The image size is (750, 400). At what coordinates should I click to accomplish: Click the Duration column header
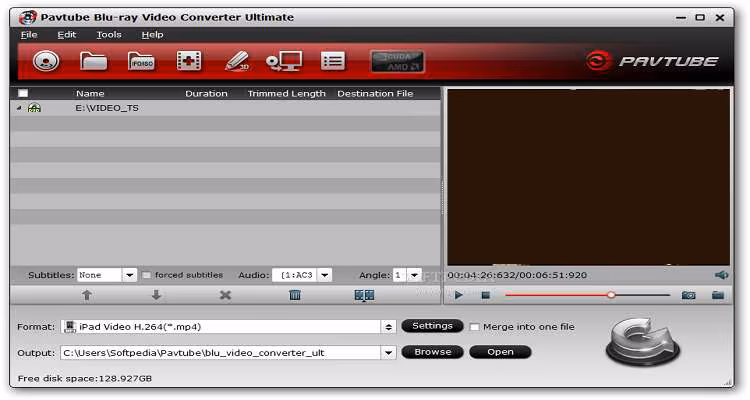206,93
